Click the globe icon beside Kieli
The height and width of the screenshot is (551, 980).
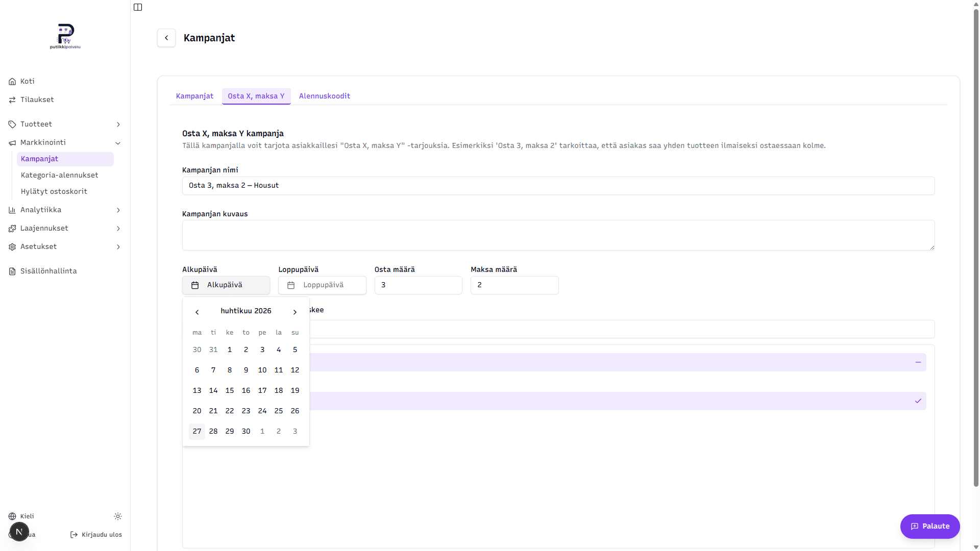[x=12, y=516]
